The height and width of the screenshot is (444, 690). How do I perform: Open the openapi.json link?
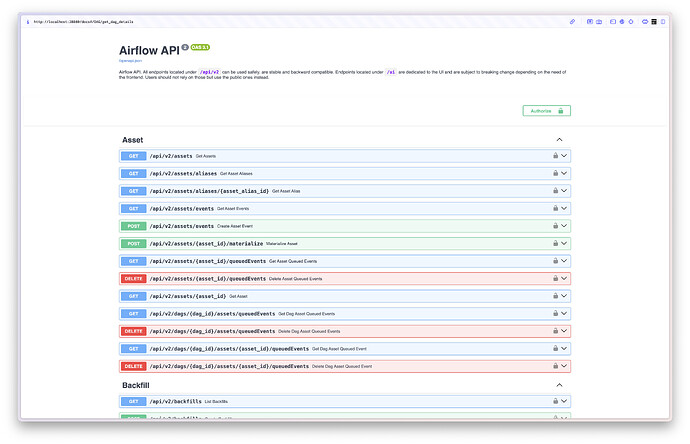click(x=128, y=61)
